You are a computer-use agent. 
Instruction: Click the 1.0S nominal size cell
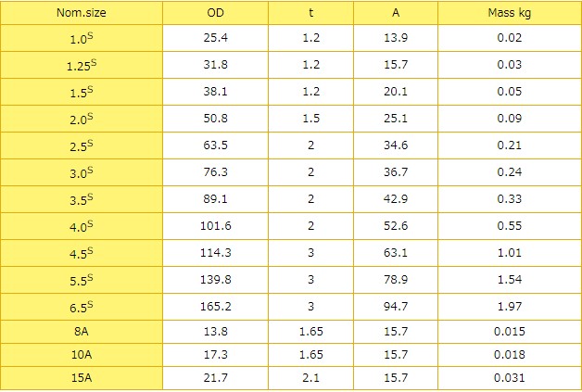pyautogui.click(x=82, y=39)
